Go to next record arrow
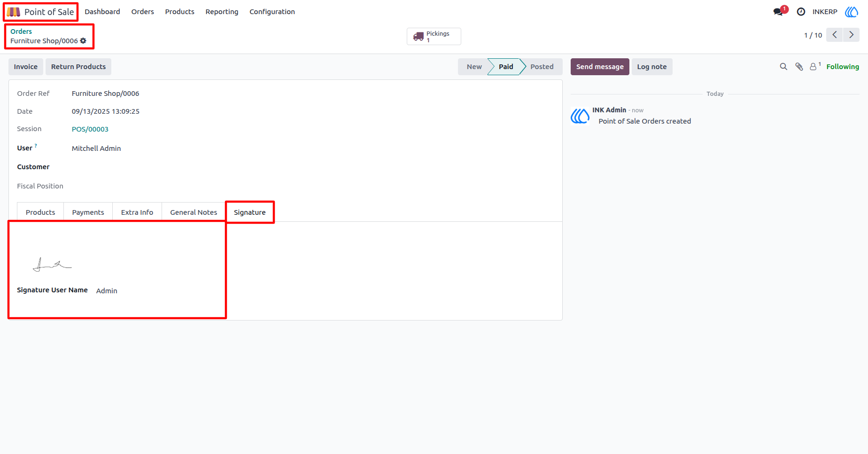 point(851,35)
